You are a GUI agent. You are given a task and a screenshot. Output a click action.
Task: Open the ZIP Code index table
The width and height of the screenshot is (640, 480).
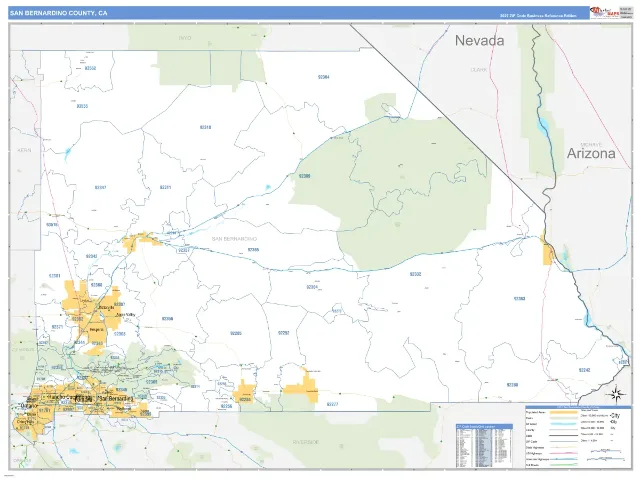click(484, 446)
